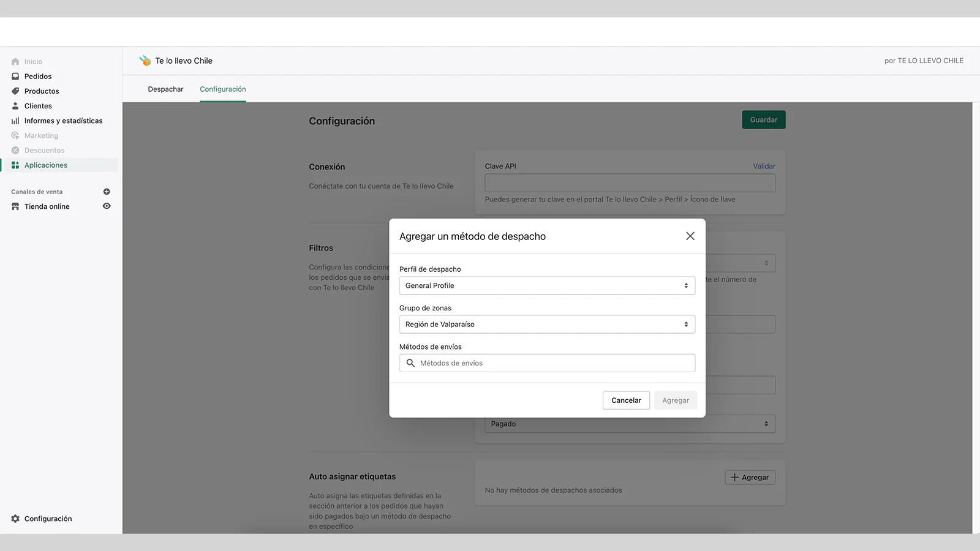Expand the Pagado status dropdown
Image resolution: width=980 pixels, height=551 pixels.
click(x=629, y=424)
